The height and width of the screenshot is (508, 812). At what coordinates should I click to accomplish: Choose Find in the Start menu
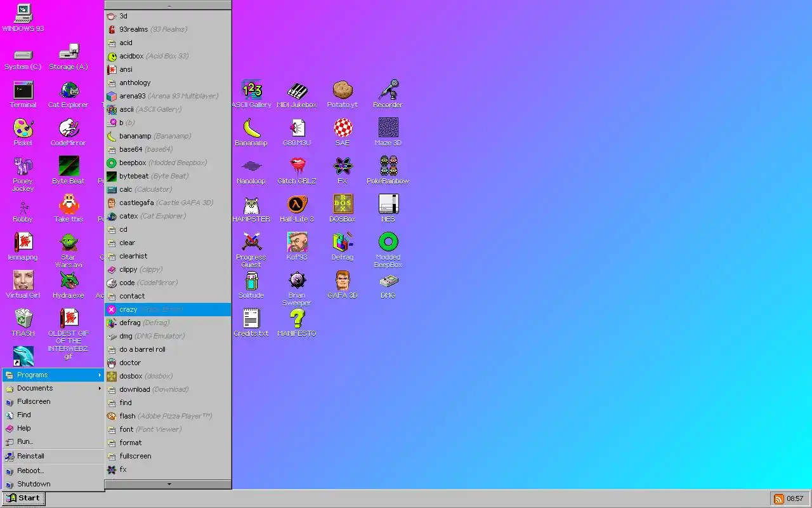[x=53, y=415]
